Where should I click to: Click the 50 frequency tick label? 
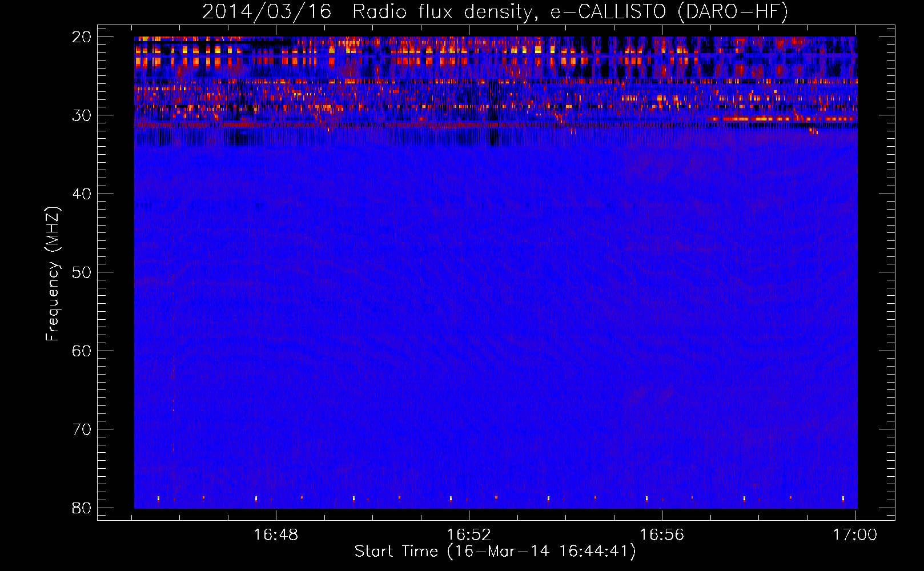[x=82, y=272]
